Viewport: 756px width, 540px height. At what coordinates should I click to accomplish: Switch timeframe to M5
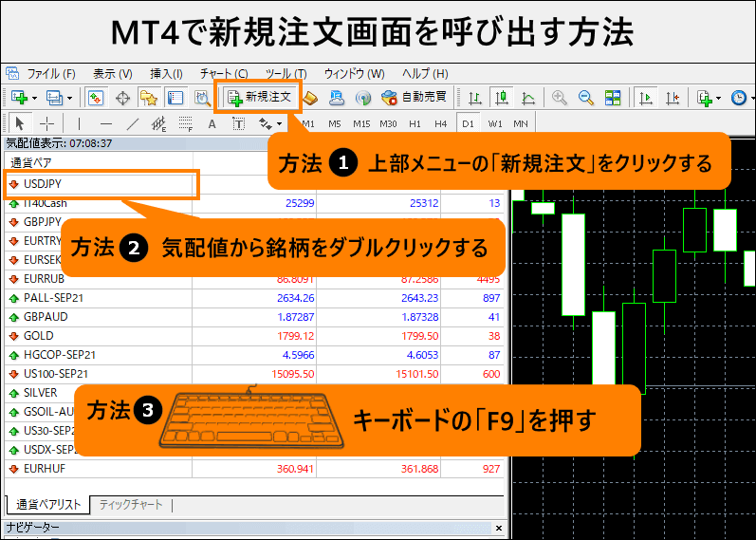[x=335, y=124]
